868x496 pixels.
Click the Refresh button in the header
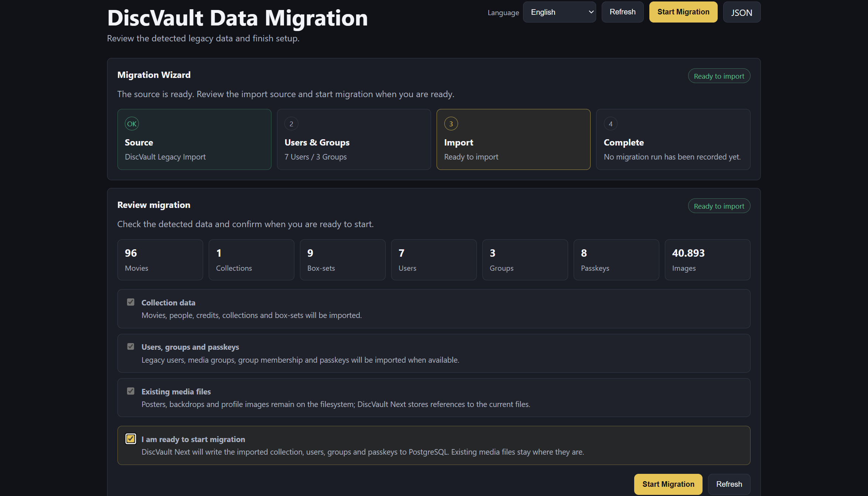[622, 12]
